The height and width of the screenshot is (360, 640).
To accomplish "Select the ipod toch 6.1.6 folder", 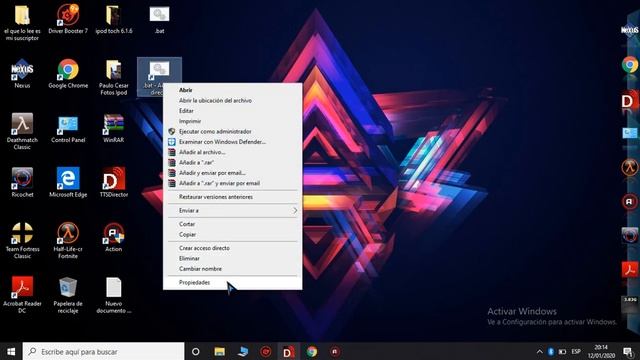I will [x=113, y=19].
